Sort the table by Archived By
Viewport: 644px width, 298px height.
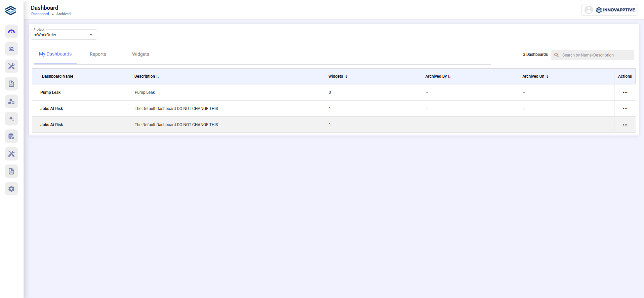pyautogui.click(x=438, y=76)
